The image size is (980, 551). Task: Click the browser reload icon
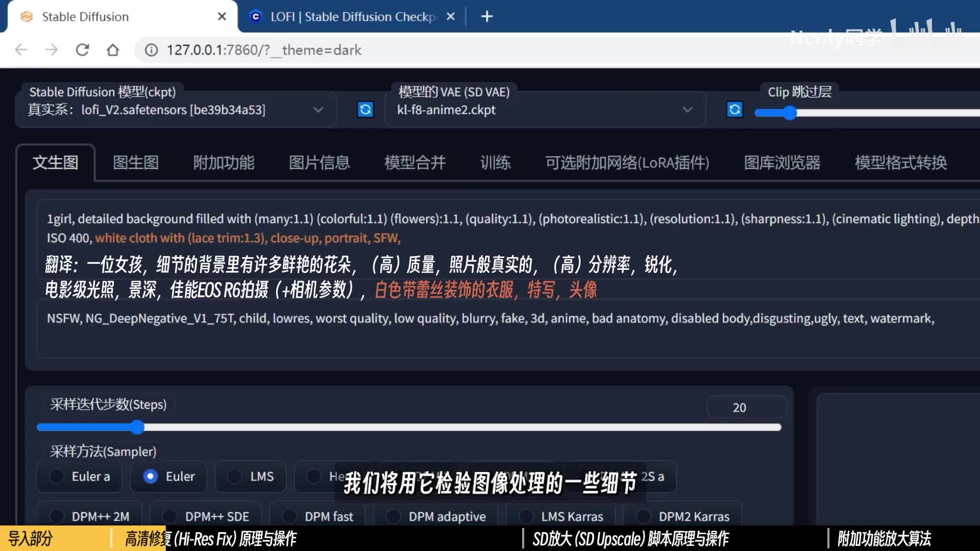coord(82,50)
